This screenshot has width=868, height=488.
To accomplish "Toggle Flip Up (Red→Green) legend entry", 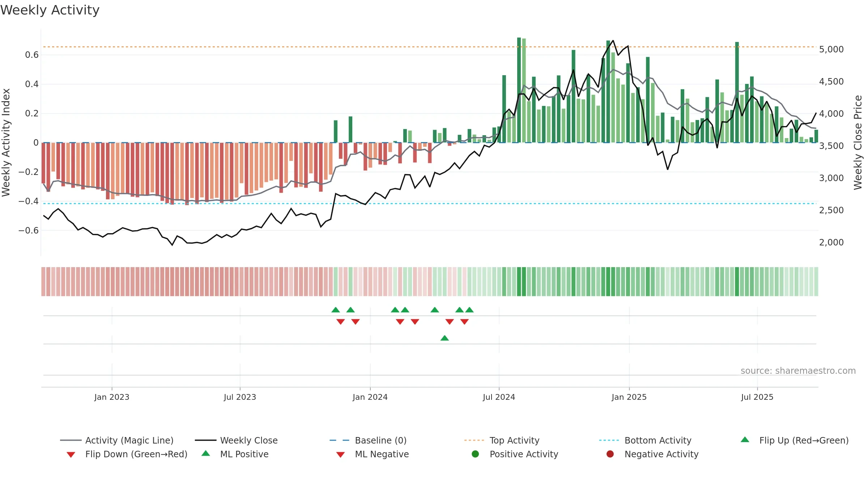I will tap(795, 440).
